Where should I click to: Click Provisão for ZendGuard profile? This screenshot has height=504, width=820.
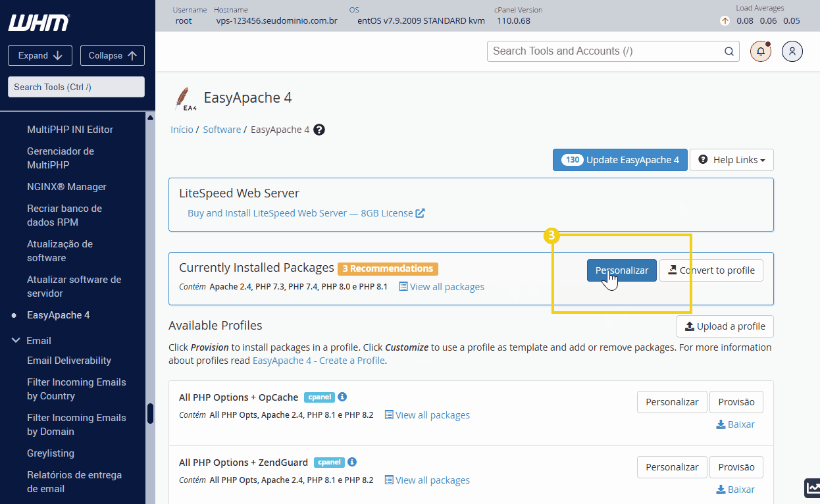click(736, 467)
